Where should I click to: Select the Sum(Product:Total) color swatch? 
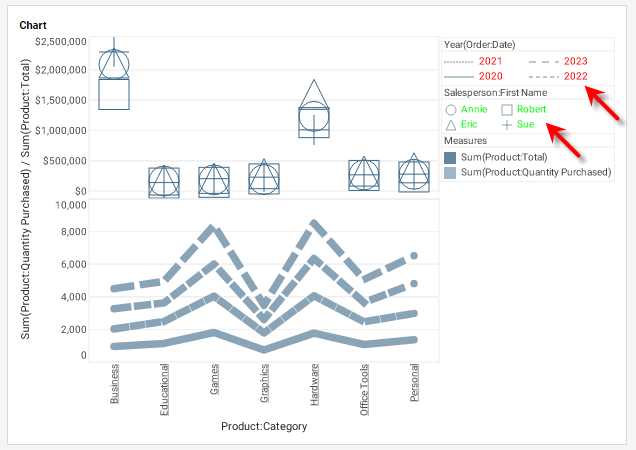pos(451,157)
